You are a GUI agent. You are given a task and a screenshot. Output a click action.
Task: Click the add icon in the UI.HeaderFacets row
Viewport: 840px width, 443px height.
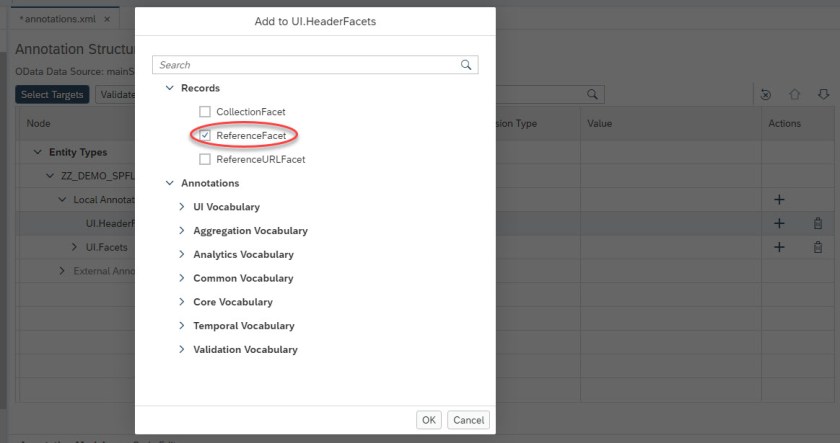[780, 223]
